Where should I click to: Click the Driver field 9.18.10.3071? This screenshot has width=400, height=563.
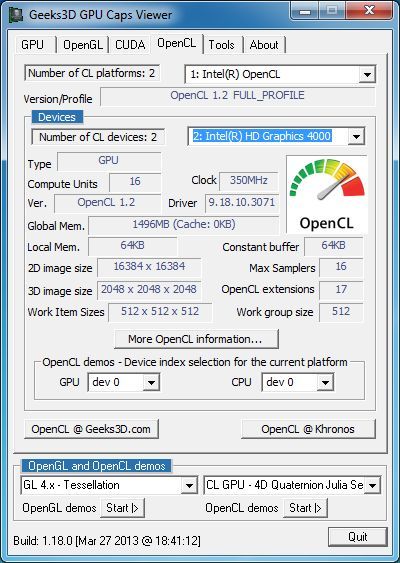tap(242, 203)
